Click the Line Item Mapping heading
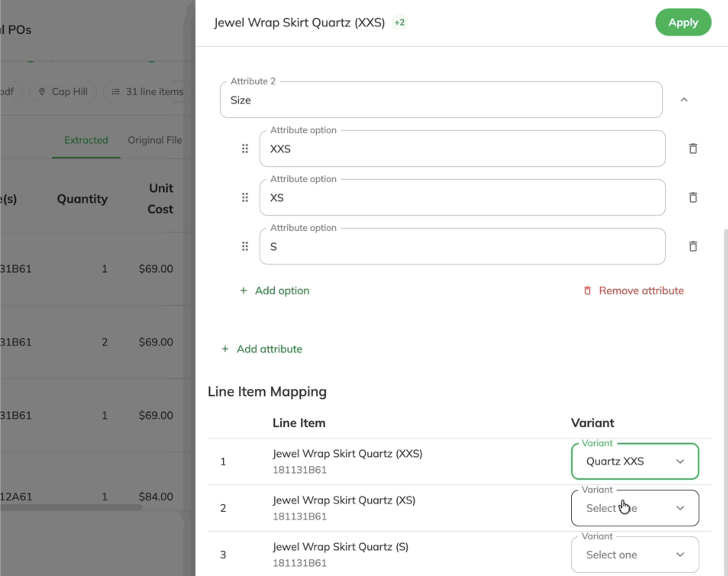Screen dimensions: 728x576 click(267, 392)
